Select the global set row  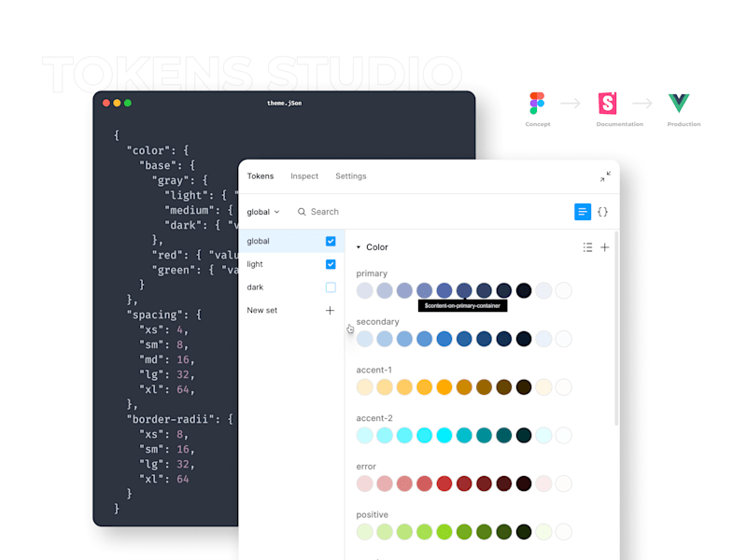pos(291,241)
